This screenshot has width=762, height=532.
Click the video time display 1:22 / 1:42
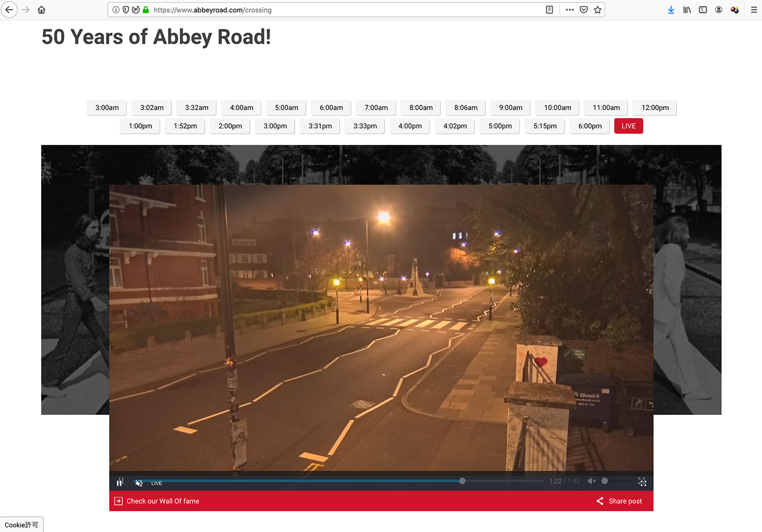564,481
